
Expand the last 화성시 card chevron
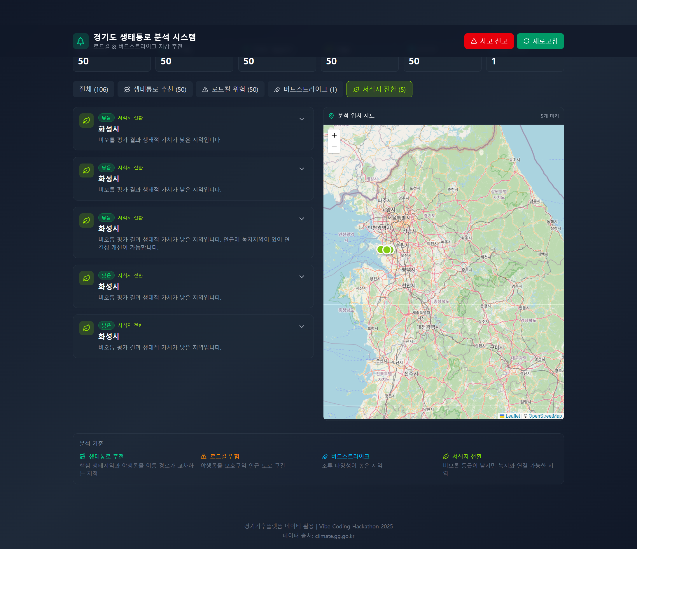302,327
